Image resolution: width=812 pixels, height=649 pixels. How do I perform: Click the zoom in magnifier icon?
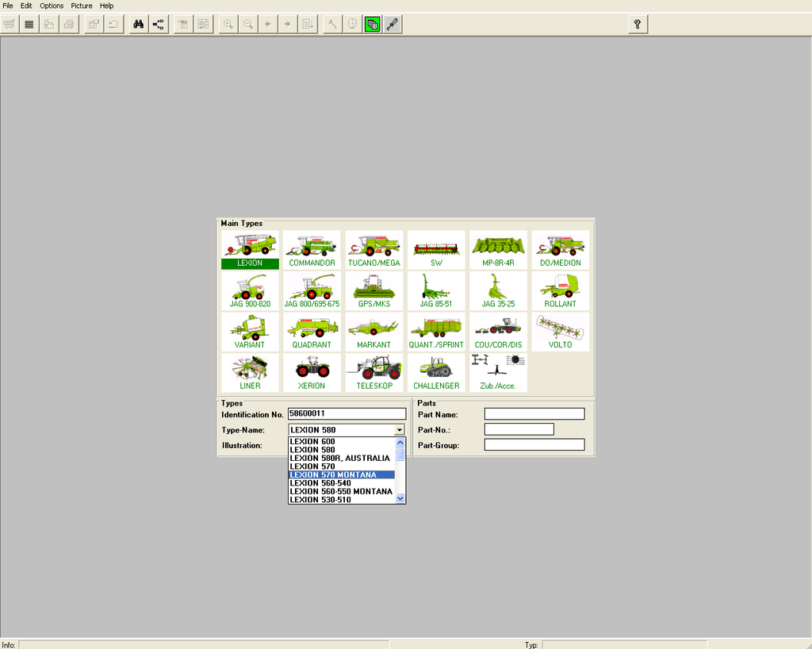[x=228, y=25]
